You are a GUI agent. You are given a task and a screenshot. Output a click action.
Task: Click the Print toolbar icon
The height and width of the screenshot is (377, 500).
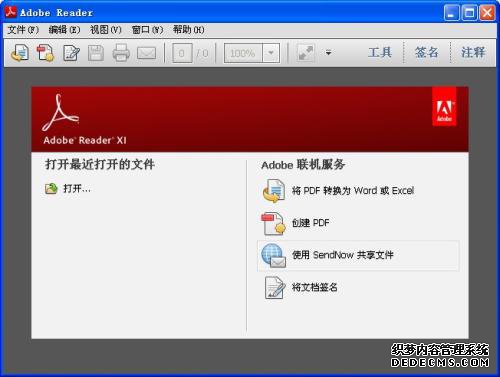pyautogui.click(x=121, y=53)
